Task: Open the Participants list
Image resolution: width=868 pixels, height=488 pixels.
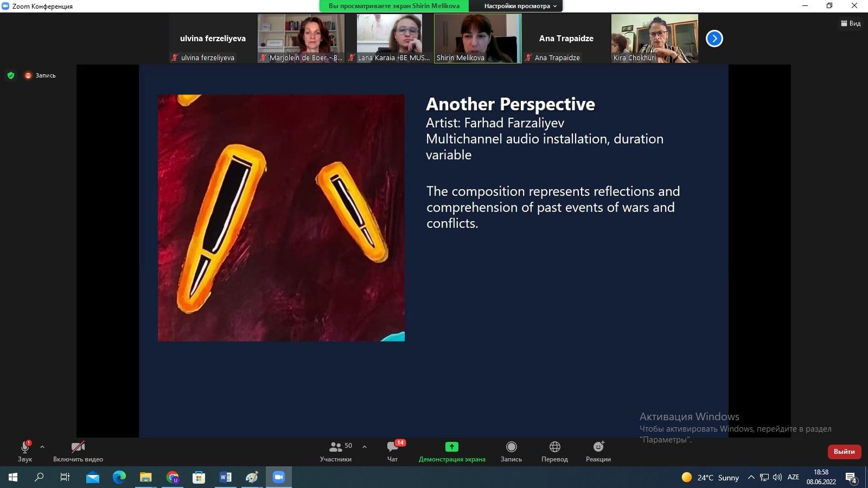Action: coord(336,447)
